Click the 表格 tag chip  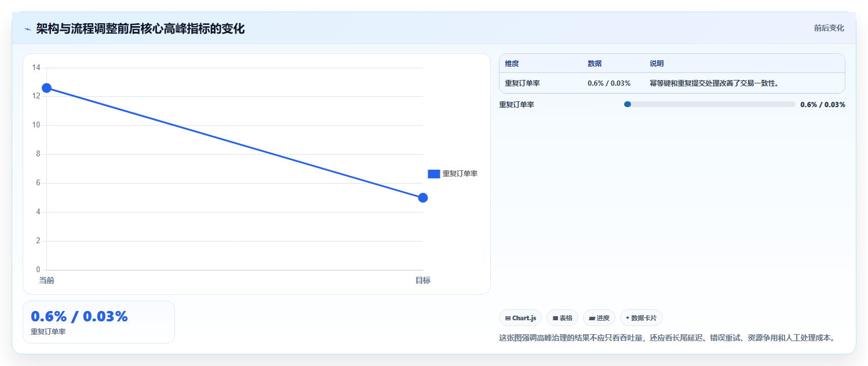pyautogui.click(x=562, y=318)
